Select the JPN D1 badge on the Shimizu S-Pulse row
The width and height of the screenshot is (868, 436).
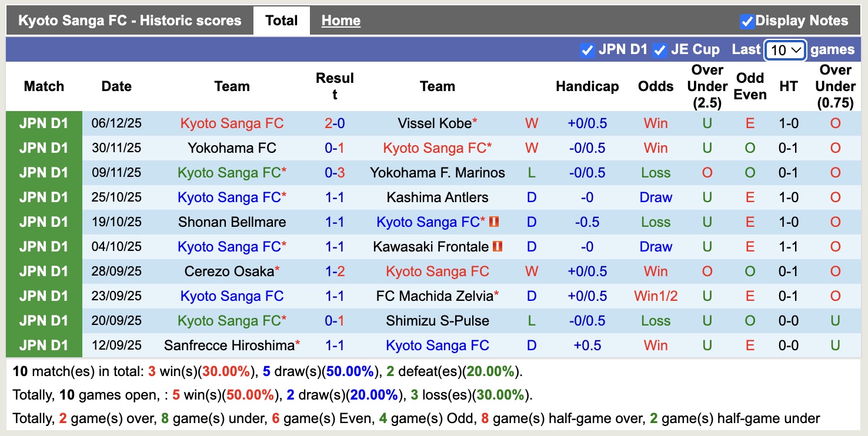(44, 320)
